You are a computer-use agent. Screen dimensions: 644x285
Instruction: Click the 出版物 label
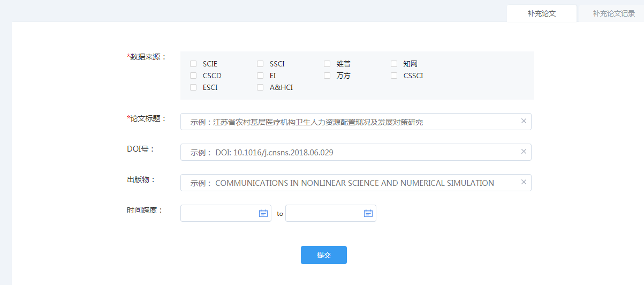[141, 179]
